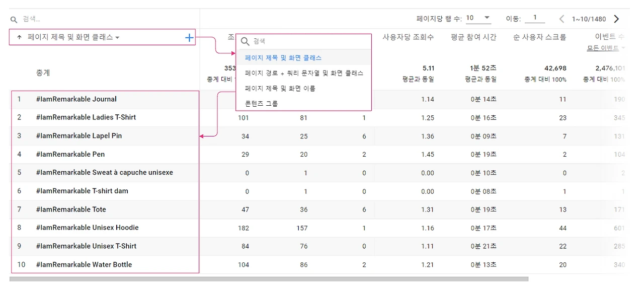Click the #IamRemarkable Ladies T-Shirt row
Viewport: 644px width, 285px height.
pos(86,117)
